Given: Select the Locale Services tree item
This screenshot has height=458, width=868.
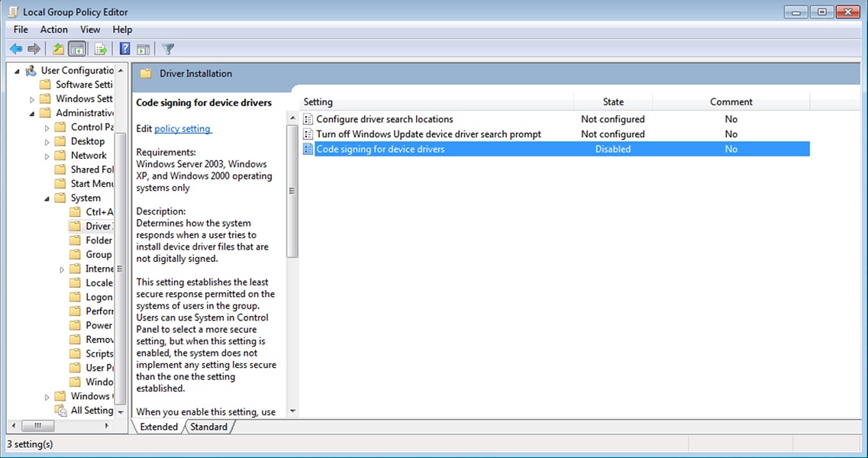Looking at the screenshot, I should coord(99,283).
